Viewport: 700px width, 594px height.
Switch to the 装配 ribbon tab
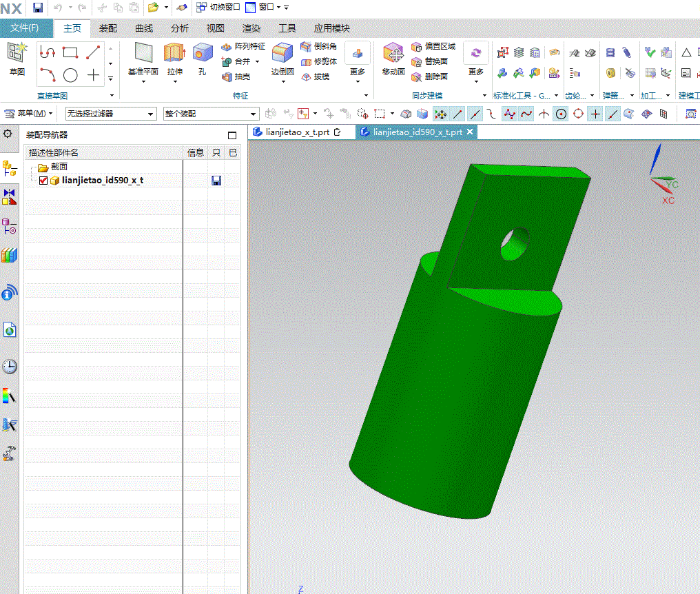(x=107, y=28)
